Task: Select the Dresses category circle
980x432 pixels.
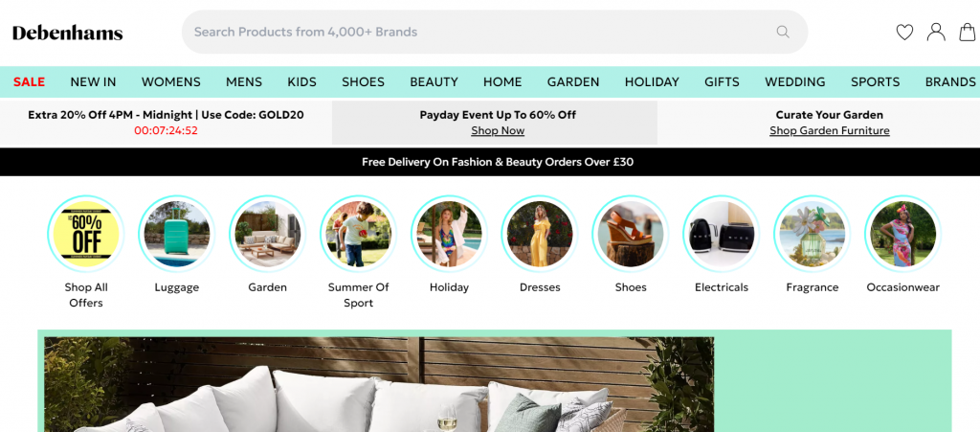Action: tap(540, 234)
